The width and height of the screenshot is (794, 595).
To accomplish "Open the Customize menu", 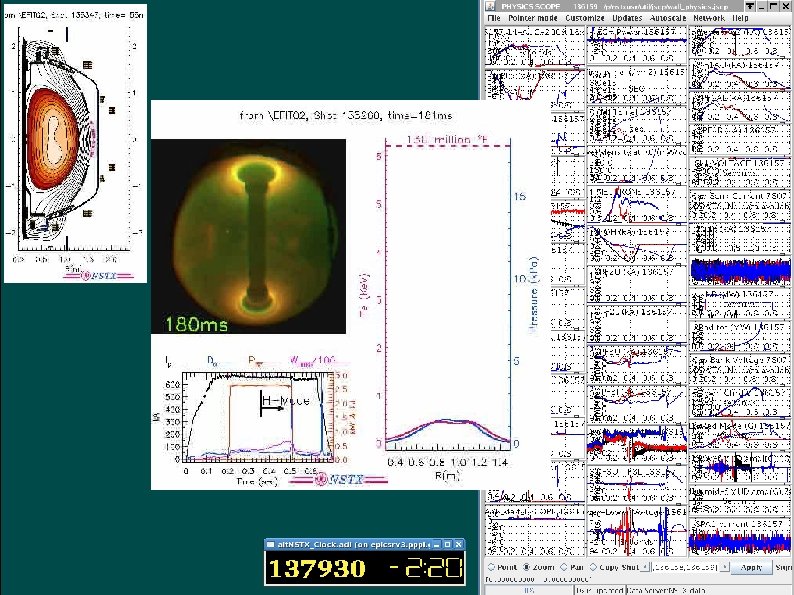I will click(585, 18).
